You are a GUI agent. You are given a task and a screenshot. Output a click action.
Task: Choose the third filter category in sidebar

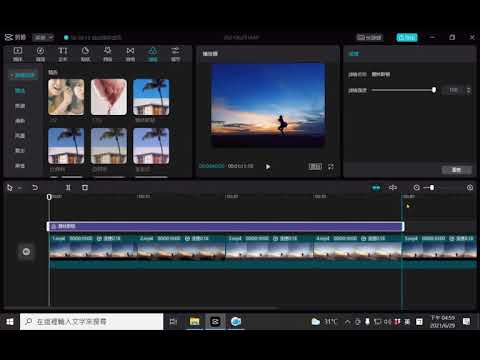click(20, 121)
